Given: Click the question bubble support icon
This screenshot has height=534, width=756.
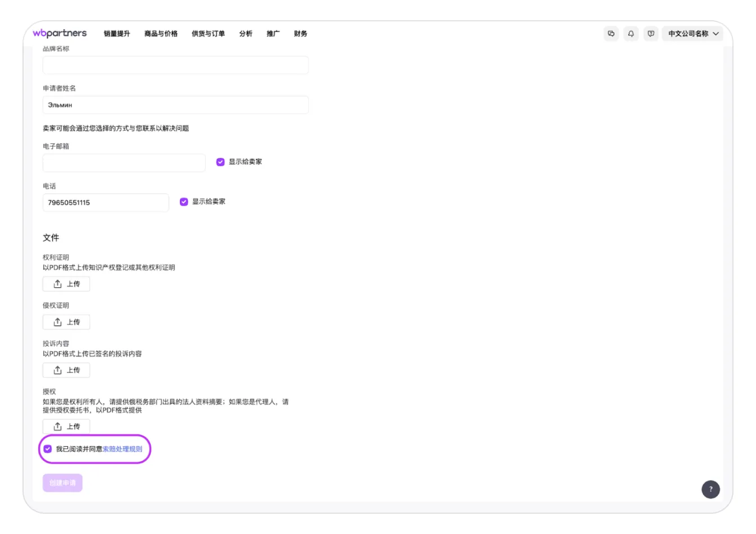Looking at the screenshot, I should pyautogui.click(x=651, y=34).
